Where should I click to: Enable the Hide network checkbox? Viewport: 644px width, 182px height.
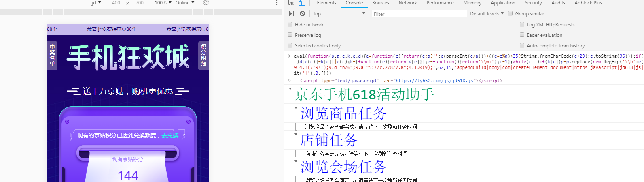290,24
